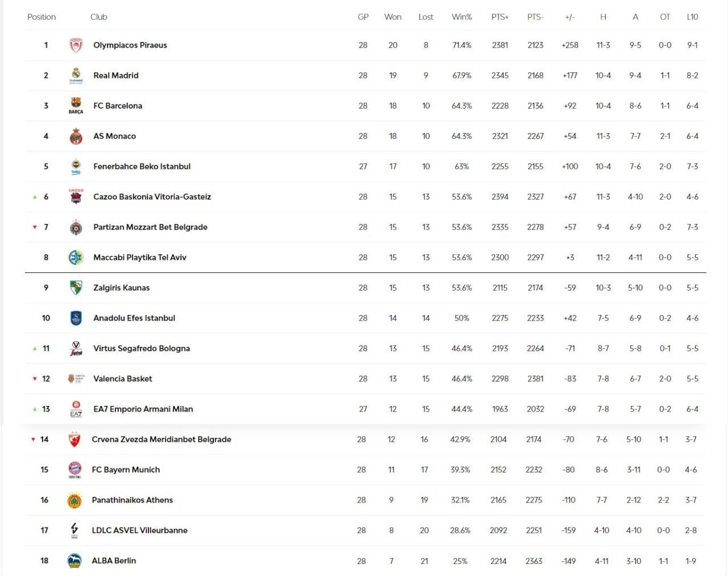The width and height of the screenshot is (728, 581).
Task: Click the AS Monaco logo
Action: point(76,136)
